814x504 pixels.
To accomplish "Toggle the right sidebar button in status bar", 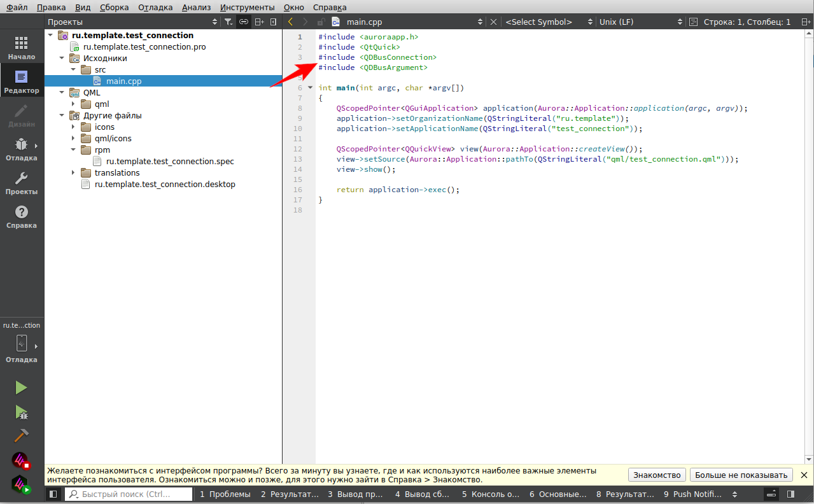I will pyautogui.click(x=790, y=494).
